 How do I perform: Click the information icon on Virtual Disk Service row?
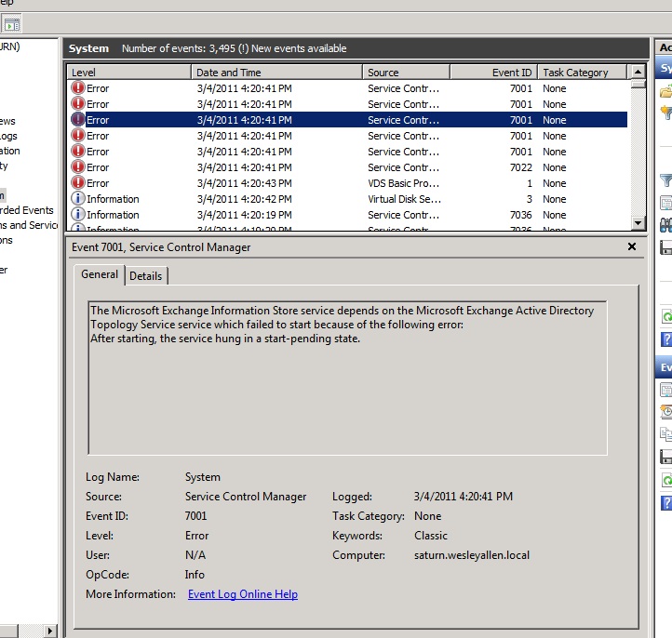click(x=78, y=199)
